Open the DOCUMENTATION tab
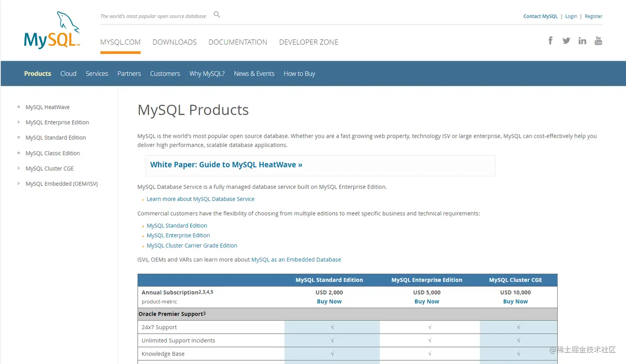 pyautogui.click(x=238, y=42)
